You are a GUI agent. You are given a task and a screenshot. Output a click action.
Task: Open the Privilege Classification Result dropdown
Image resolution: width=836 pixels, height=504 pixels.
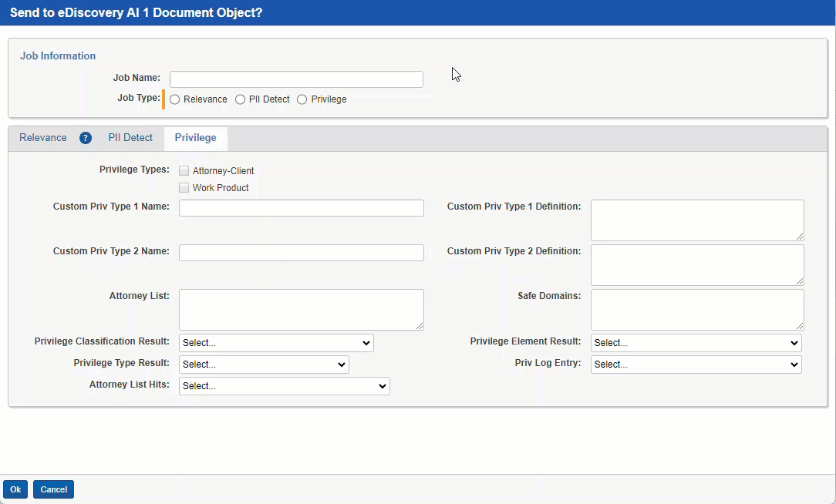point(275,342)
